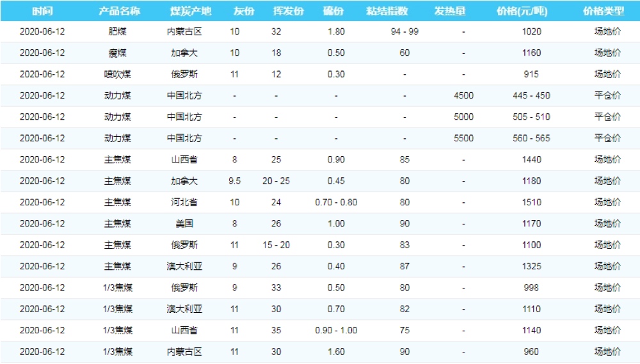
Task: Click the 喷吹煤 product name cell
Action: point(118,74)
